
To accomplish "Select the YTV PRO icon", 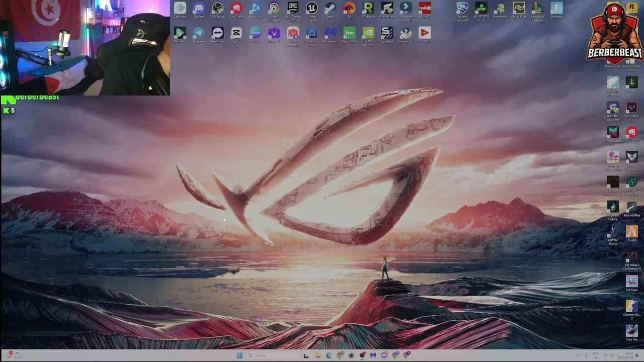I will coord(425,35).
